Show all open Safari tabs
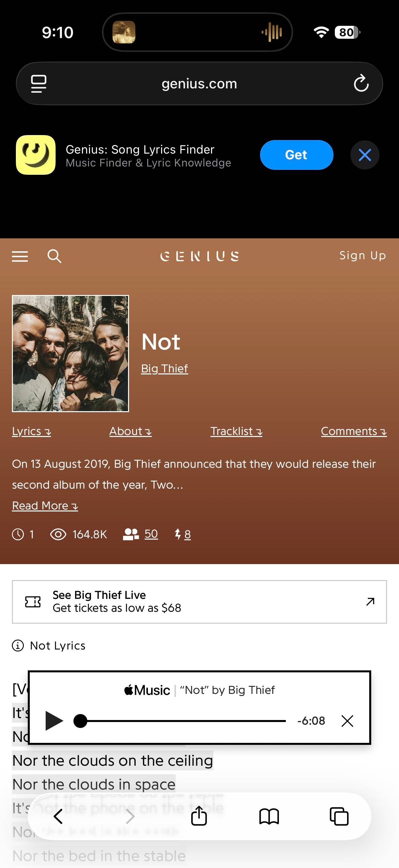Image resolution: width=399 pixels, height=868 pixels. click(x=339, y=816)
